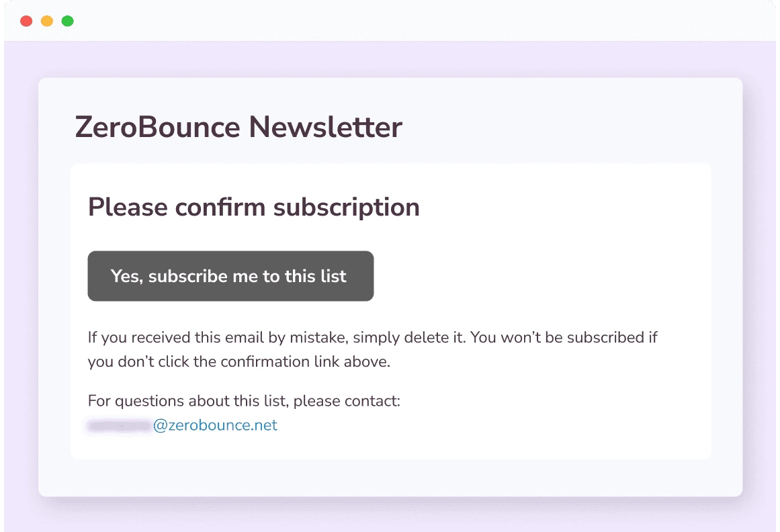Select the 'Please confirm subscription' heading
Screen dimensions: 780x532
[254, 207]
